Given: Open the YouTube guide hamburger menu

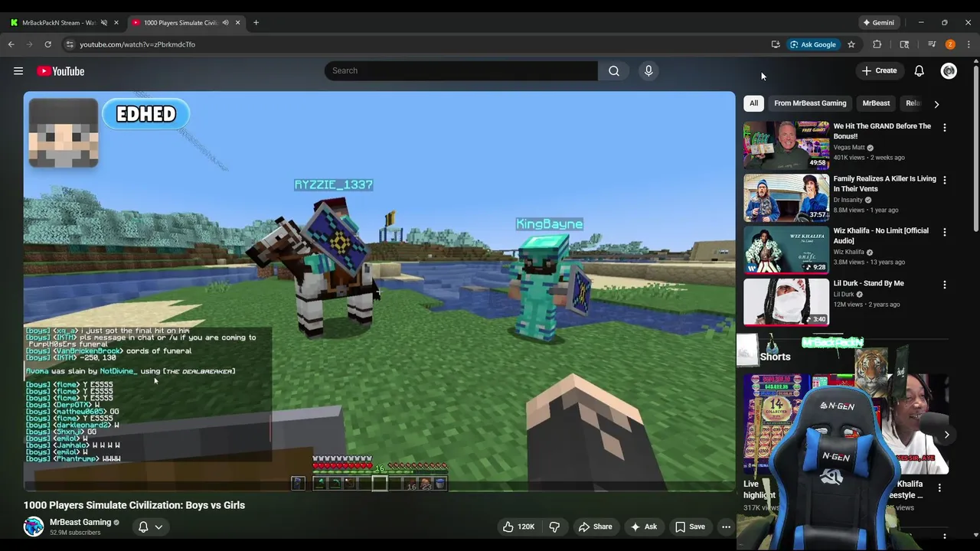Looking at the screenshot, I should point(18,71).
